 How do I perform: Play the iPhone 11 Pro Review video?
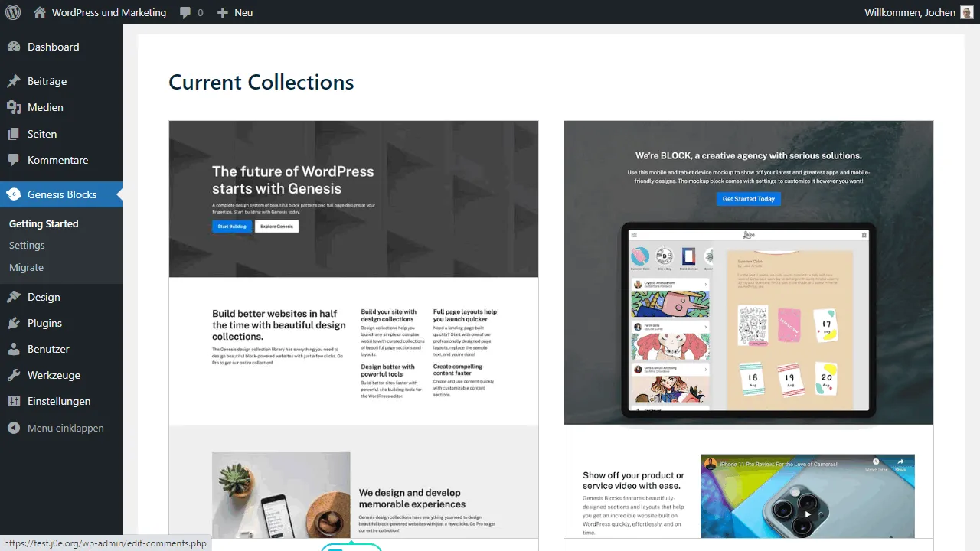pos(807,514)
